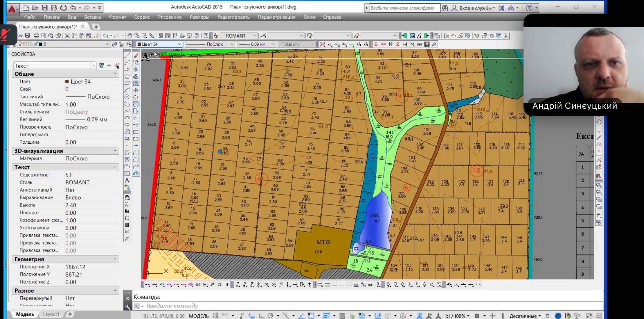Toggle lineweight display in status bar
The width and height of the screenshot is (644, 319).
pos(326,316)
